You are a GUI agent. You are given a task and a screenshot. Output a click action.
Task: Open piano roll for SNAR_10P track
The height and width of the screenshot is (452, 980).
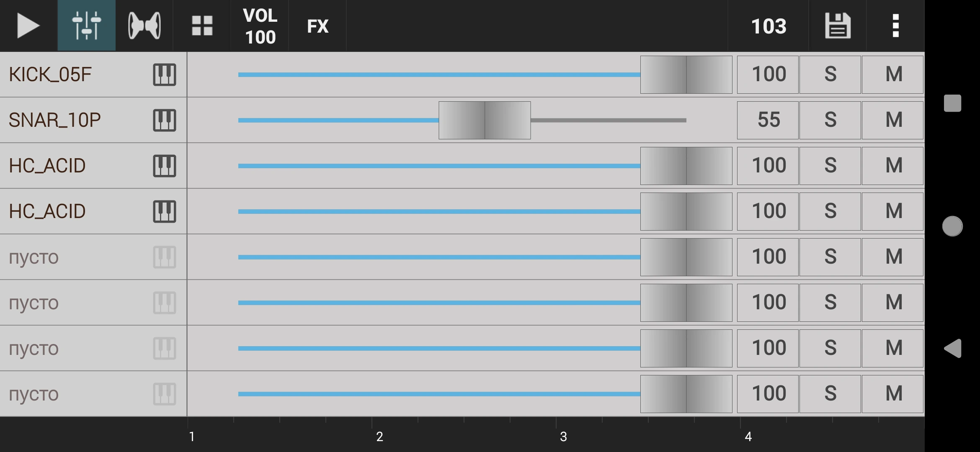164,121
